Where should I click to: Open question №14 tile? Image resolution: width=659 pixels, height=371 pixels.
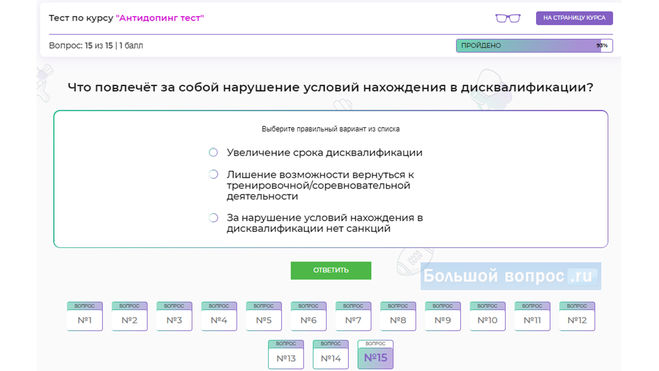click(331, 355)
